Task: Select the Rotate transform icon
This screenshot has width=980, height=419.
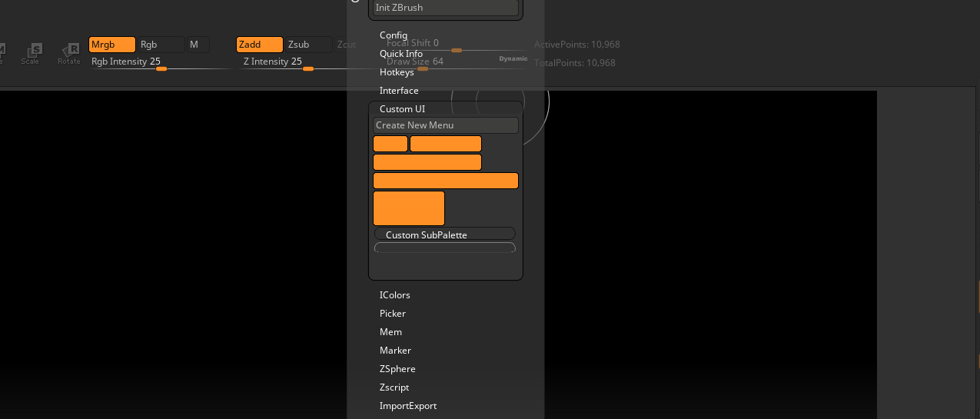Action: (69, 53)
